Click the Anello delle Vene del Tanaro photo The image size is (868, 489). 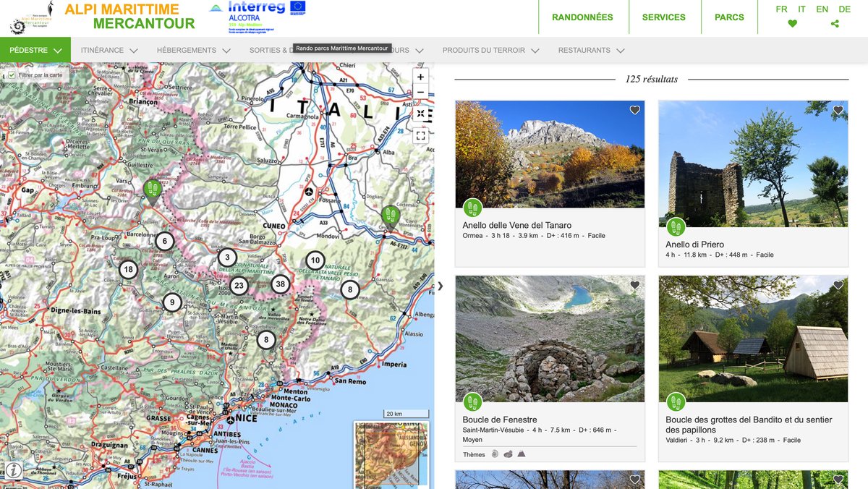550,154
